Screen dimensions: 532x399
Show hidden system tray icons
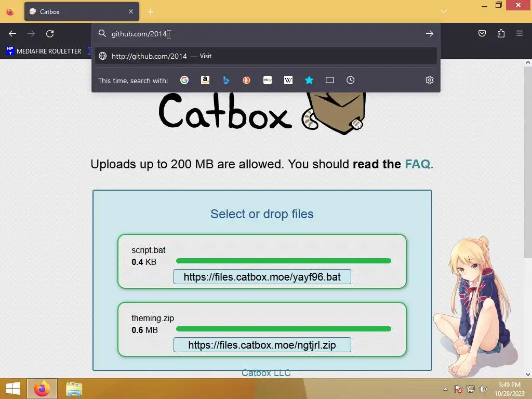pos(445,389)
